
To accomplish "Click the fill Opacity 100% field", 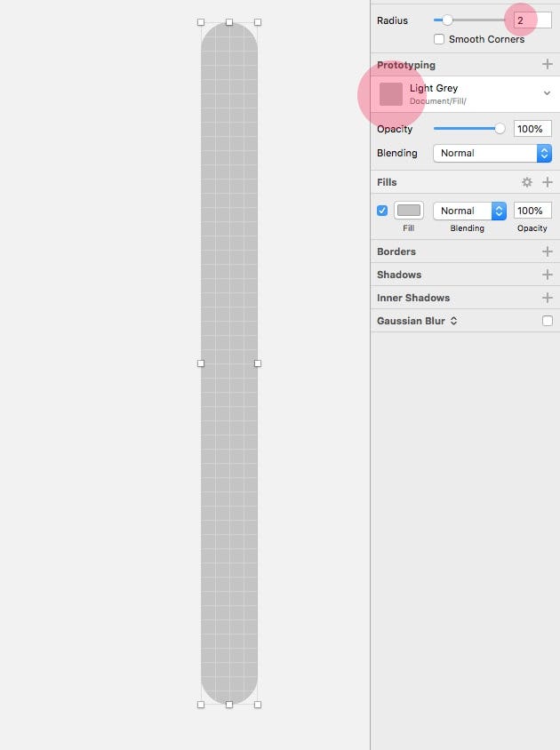I will pos(532,211).
